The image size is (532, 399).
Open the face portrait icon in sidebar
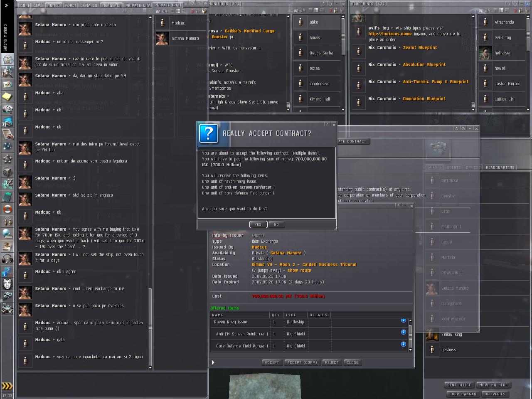(x=7, y=284)
